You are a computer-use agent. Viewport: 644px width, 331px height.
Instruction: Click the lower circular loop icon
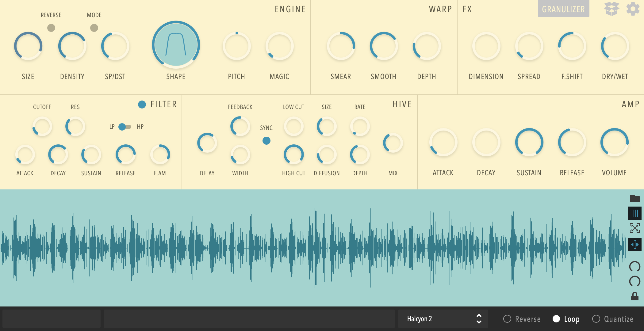(634, 281)
